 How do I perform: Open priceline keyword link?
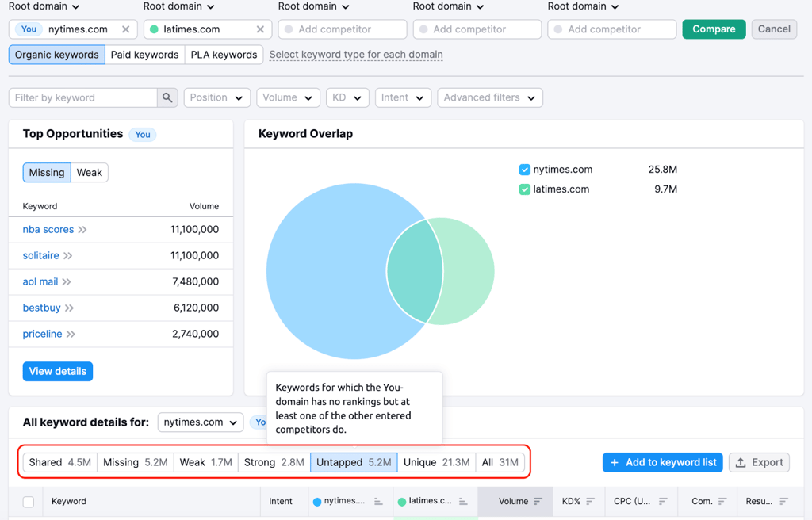(x=43, y=334)
